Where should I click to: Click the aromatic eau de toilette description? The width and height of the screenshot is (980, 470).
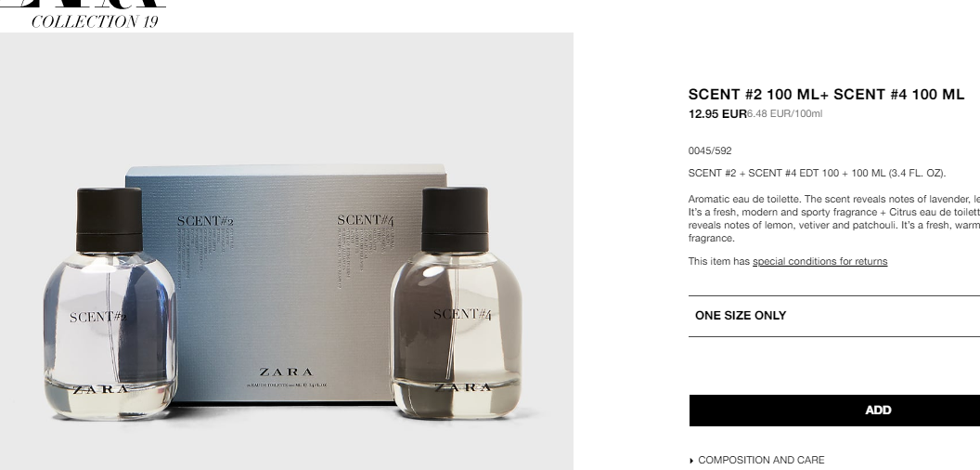point(833,218)
